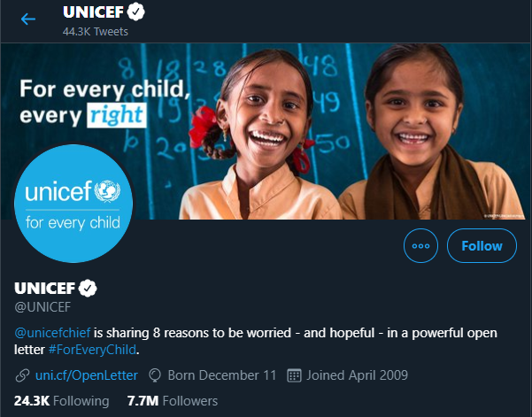
Task: Click the chain link icon before uni.cf/OpenLetter
Action: 23,375
